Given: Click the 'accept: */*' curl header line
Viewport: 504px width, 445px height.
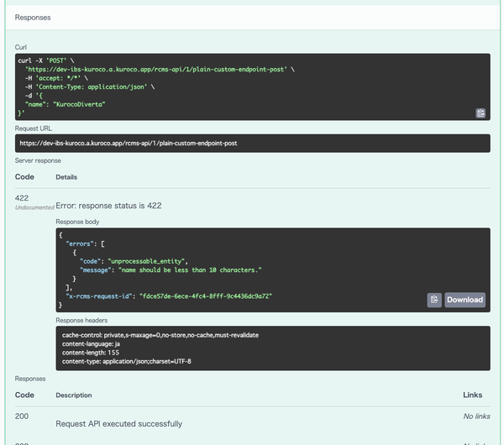Looking at the screenshot, I should 56,78.
